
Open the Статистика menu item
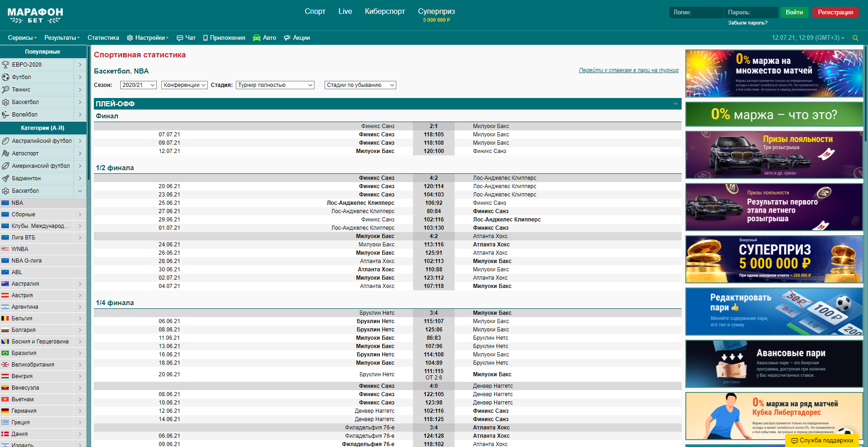(103, 38)
